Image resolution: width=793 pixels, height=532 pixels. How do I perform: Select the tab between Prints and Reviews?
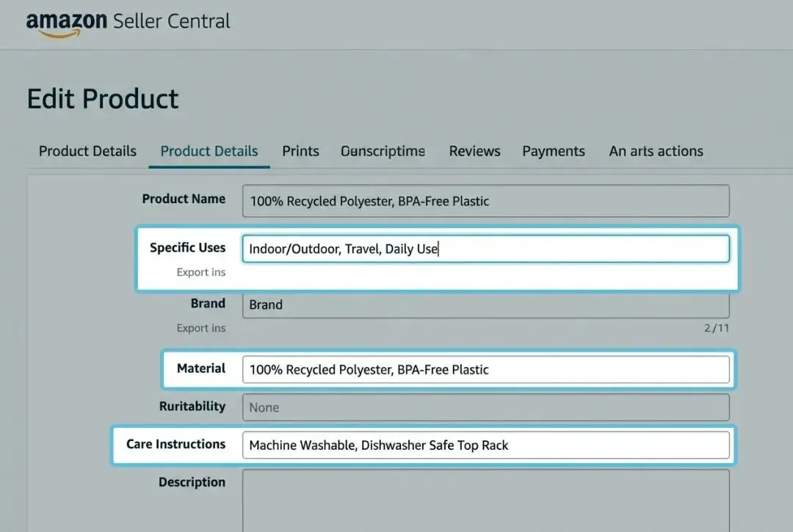coord(383,151)
